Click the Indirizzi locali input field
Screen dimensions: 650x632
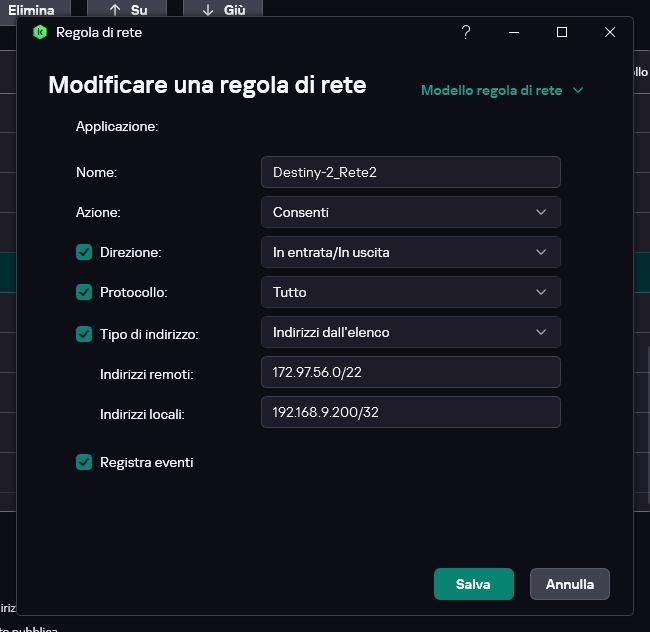pyautogui.click(x=410, y=412)
